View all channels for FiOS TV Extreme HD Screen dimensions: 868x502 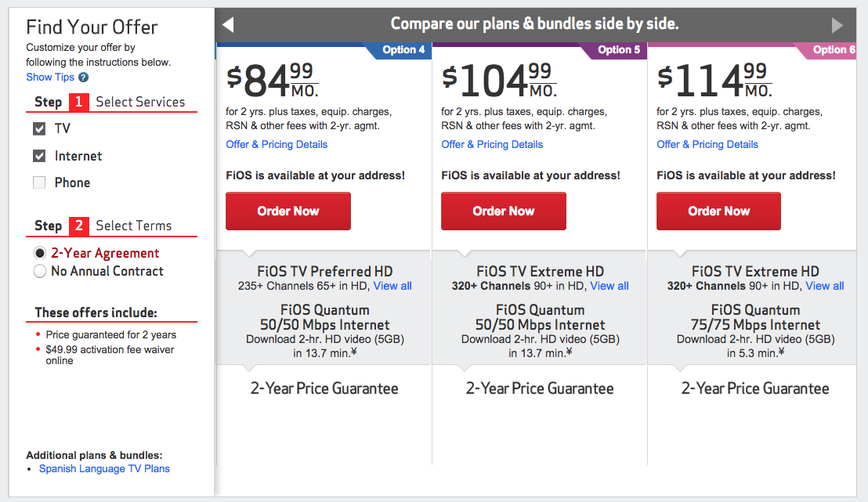coord(609,286)
